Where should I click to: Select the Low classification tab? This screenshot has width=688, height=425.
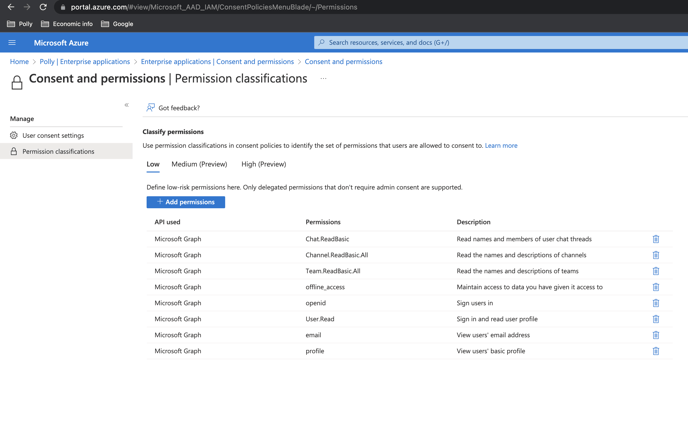[x=153, y=164]
